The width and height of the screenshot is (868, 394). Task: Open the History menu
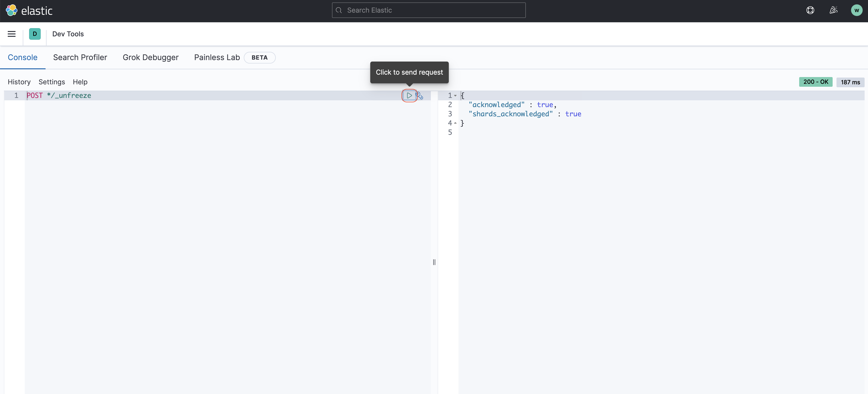[x=19, y=82]
